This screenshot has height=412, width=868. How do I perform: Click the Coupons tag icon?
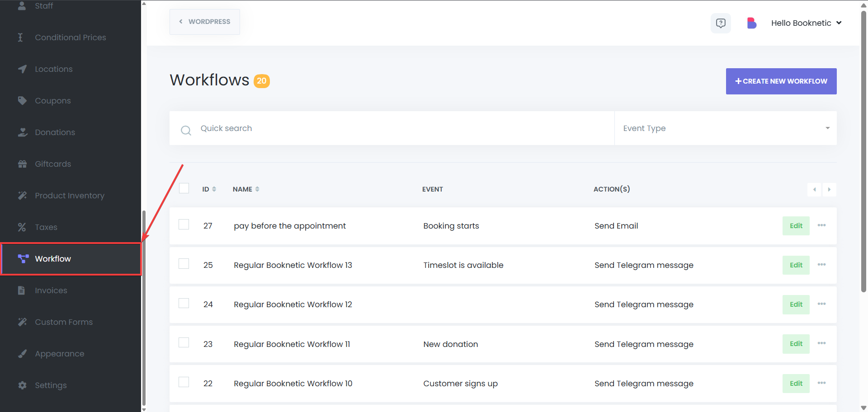coord(22,101)
